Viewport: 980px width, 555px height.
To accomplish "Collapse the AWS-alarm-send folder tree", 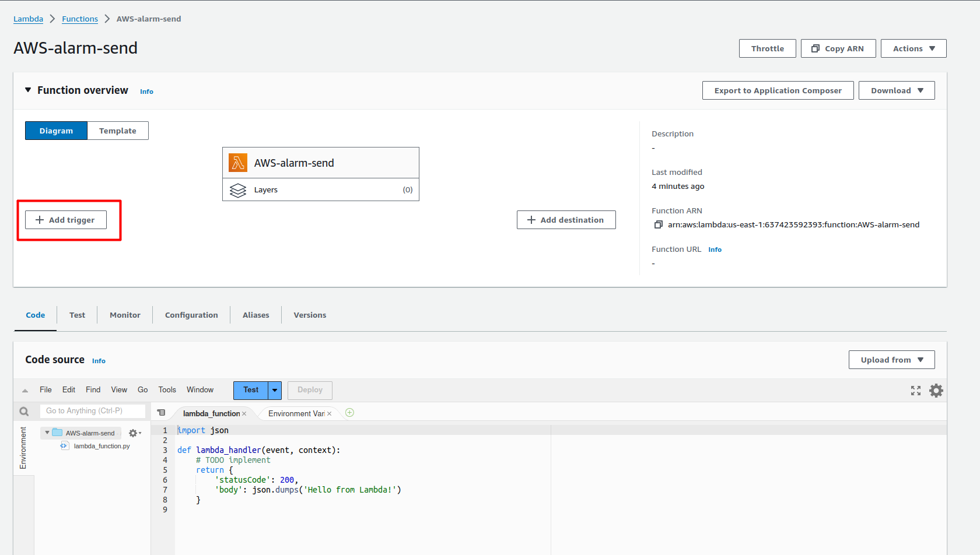I will [47, 433].
